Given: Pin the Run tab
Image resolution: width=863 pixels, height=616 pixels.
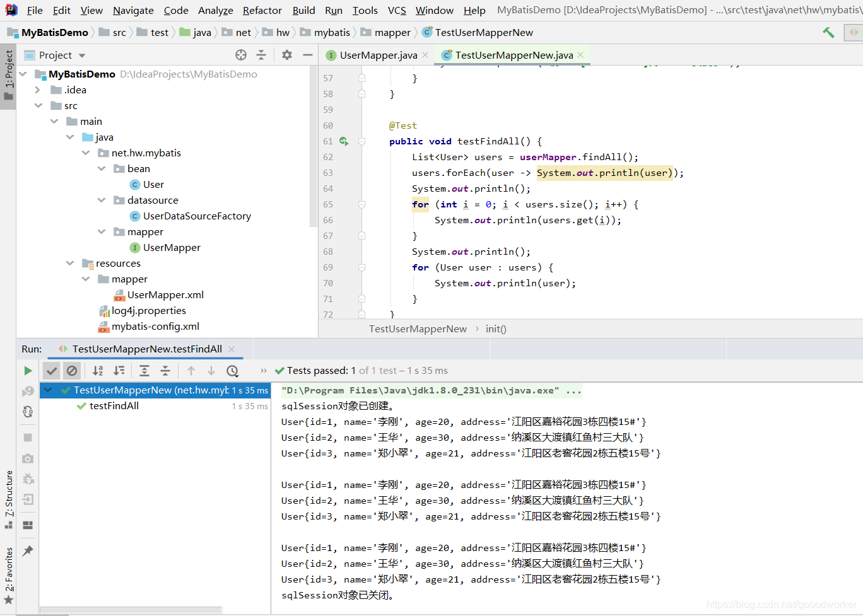Looking at the screenshot, I should (x=28, y=551).
